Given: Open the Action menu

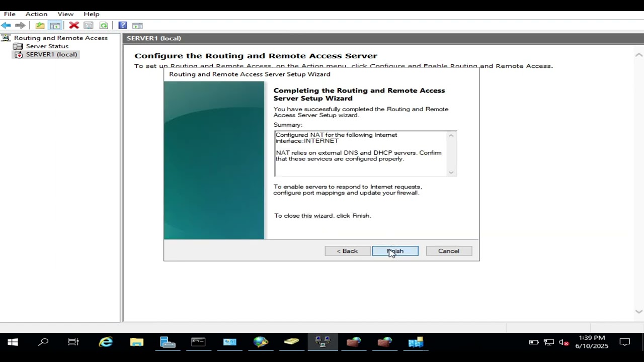Looking at the screenshot, I should click(36, 14).
